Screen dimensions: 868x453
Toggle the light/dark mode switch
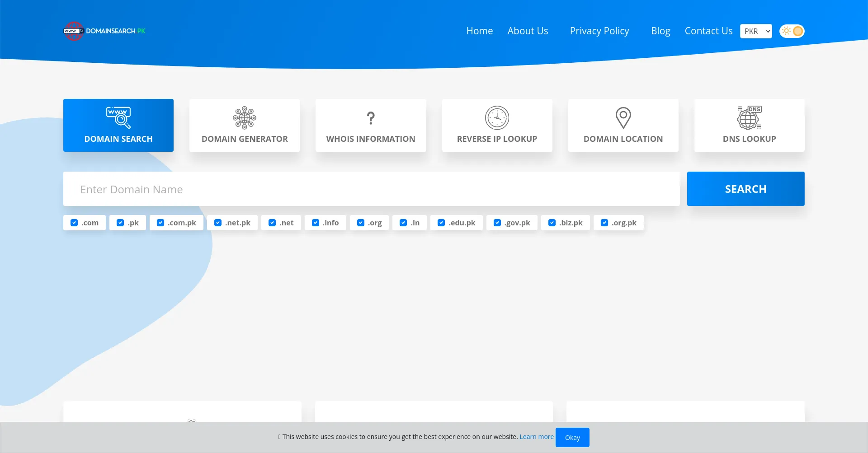point(792,31)
